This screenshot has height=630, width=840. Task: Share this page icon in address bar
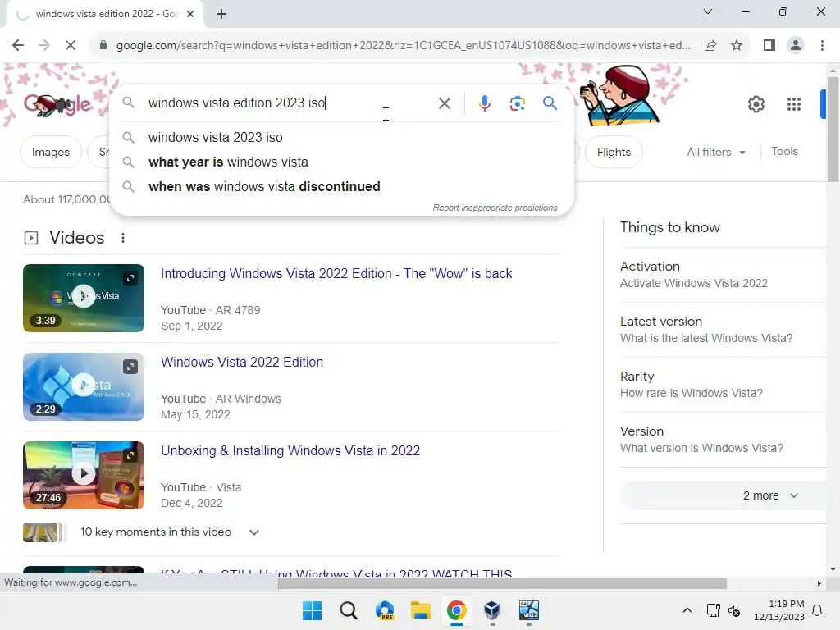[x=710, y=46]
